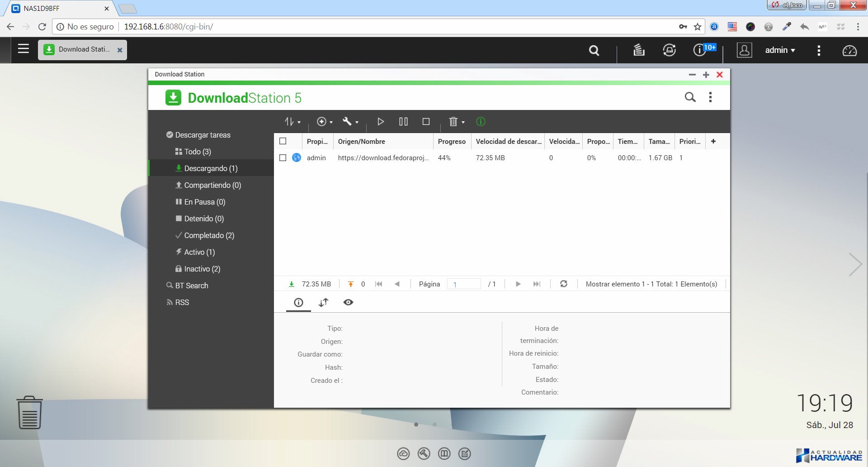The width and height of the screenshot is (868, 467).
Task: Switch to the transfer details tab
Action: point(323,302)
